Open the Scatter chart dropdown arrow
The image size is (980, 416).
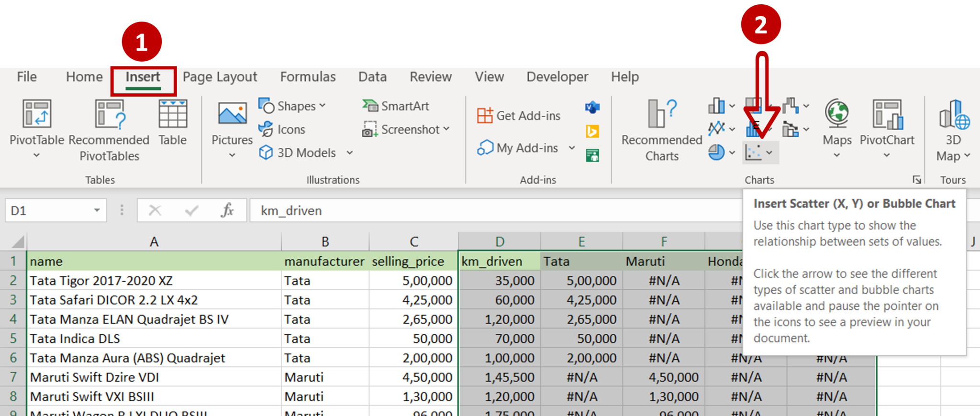769,153
